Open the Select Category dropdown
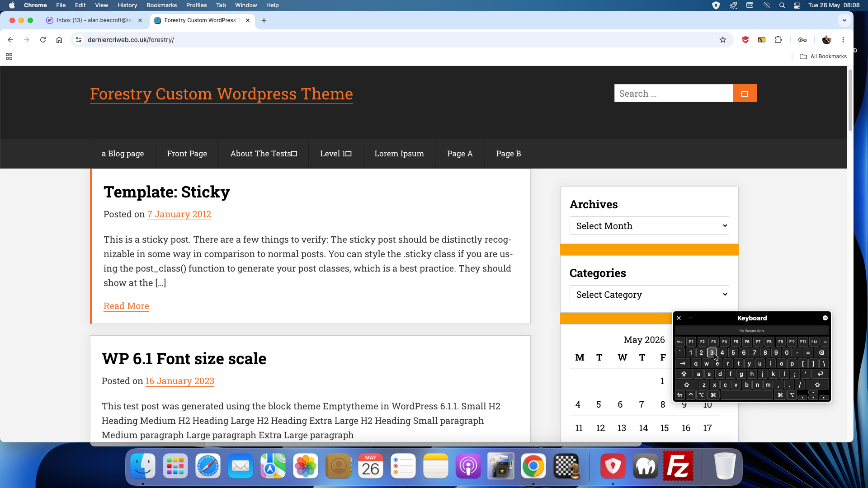868x488 pixels. [649, 294]
